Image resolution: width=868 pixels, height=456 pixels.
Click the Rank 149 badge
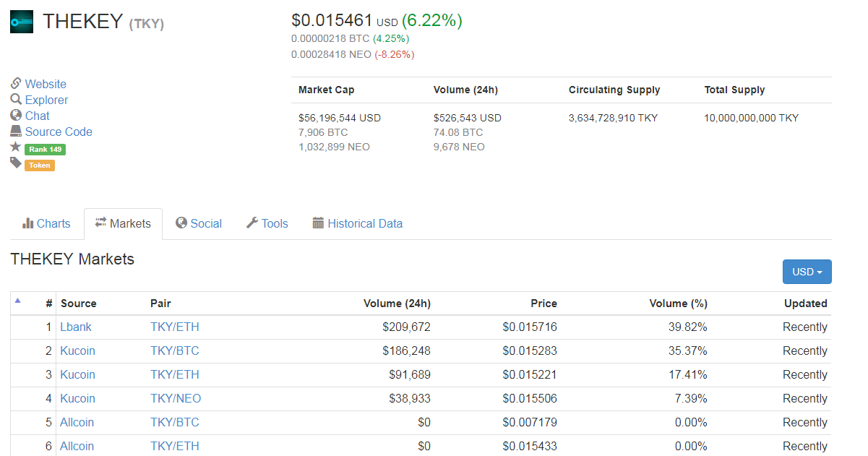coord(45,150)
